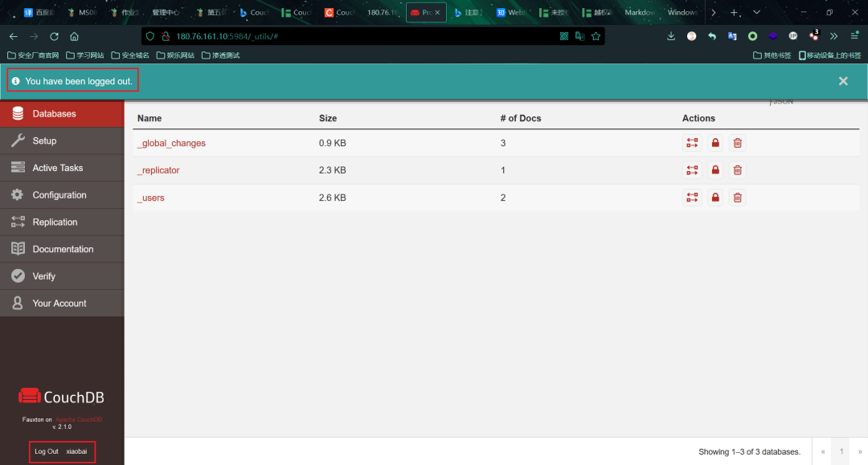This screenshot has height=465, width=868.
Task: Open the Apache CouchDB link
Action: (x=79, y=420)
